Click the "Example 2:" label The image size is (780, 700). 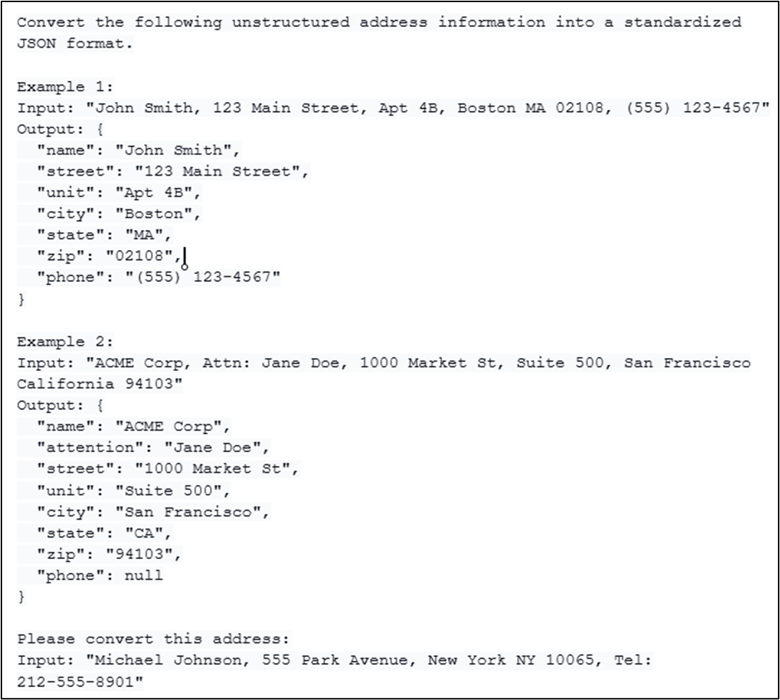coord(65,342)
